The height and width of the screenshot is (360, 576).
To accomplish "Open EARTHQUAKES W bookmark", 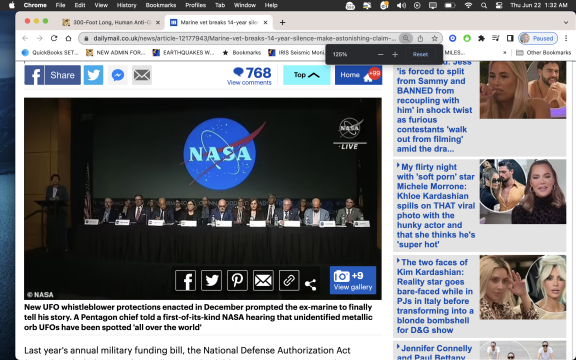I will 183,53.
